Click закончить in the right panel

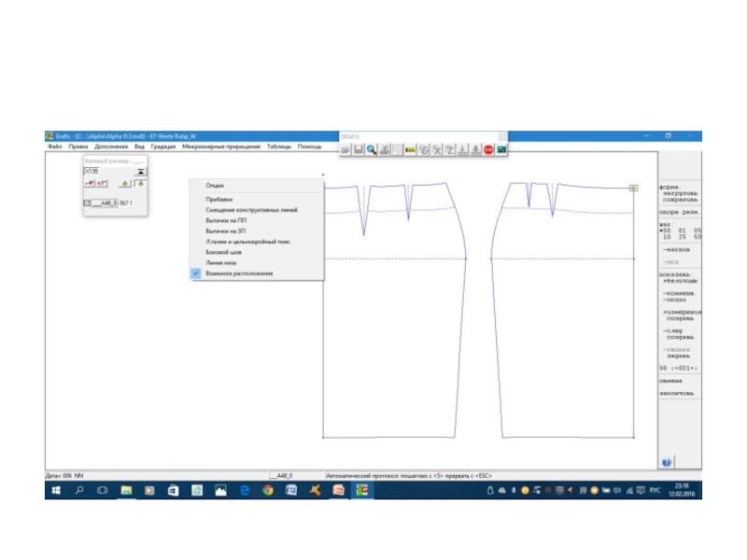pos(674,393)
